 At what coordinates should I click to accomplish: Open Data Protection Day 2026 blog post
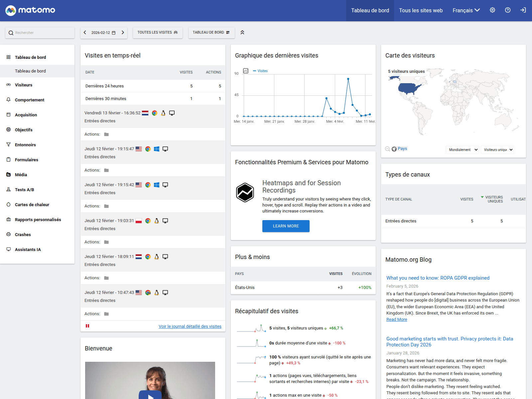(x=450, y=342)
